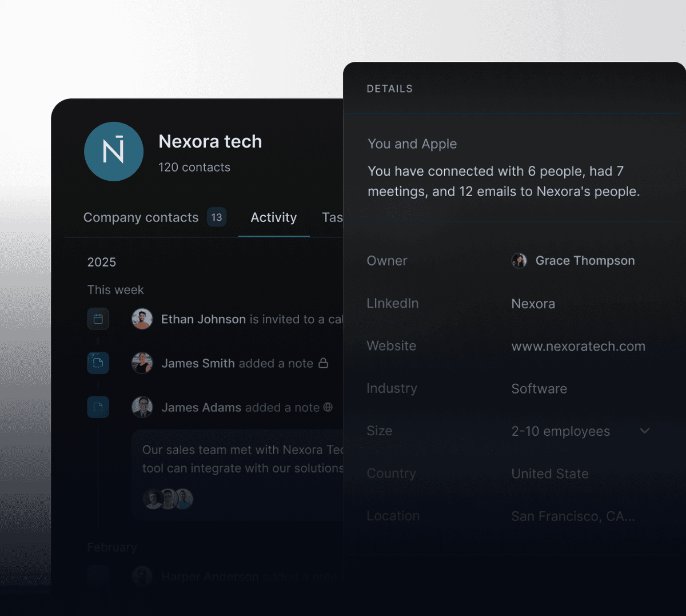The image size is (686, 616).
Task: Open the 13 count badge on Company contacts
Action: [217, 217]
